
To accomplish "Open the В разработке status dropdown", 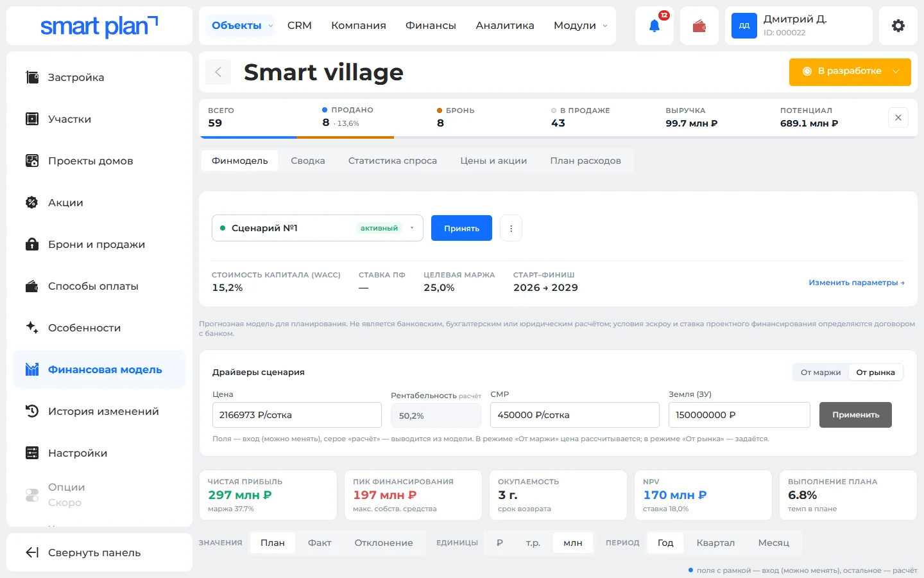I will 850,72.
